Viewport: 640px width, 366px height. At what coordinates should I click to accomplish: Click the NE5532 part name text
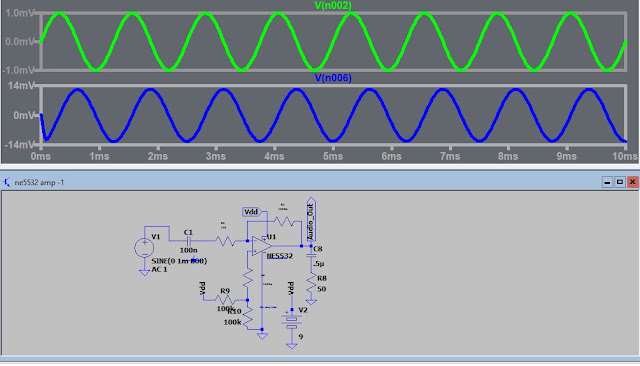pos(280,256)
